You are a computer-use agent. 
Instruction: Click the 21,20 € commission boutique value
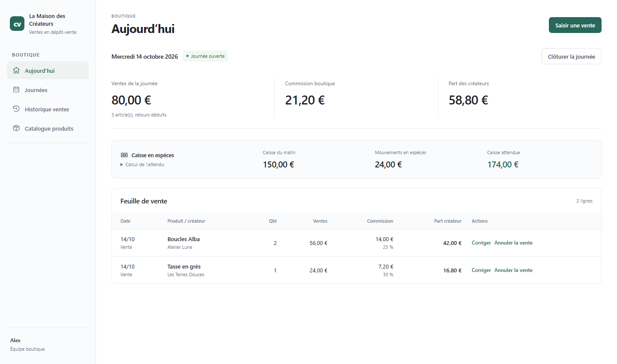(x=305, y=100)
